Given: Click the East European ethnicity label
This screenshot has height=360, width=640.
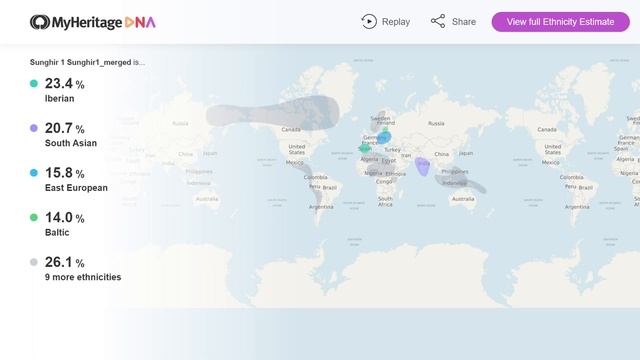Looking at the screenshot, I should 76,188.
